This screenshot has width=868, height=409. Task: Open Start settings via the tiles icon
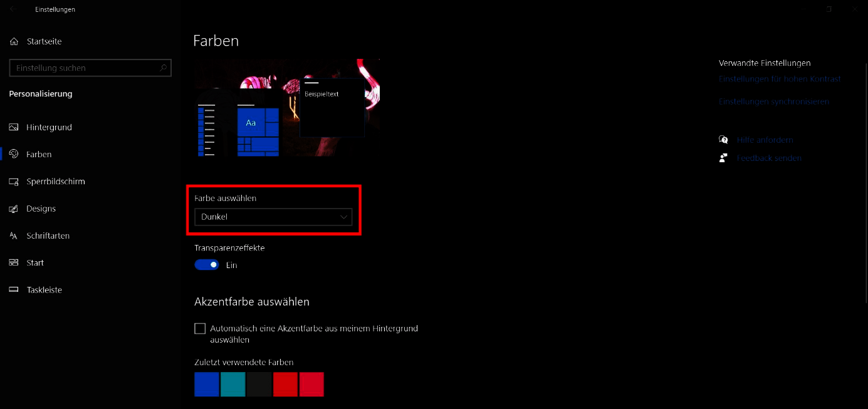pos(14,262)
